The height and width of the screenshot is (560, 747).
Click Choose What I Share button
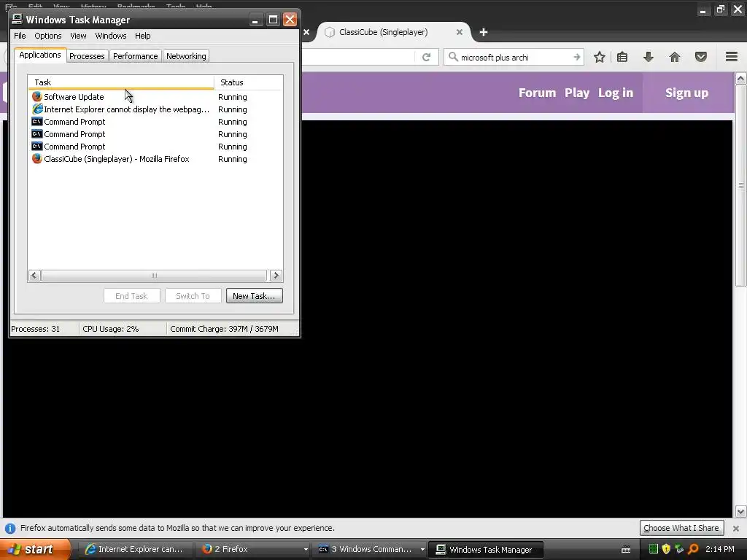point(681,528)
